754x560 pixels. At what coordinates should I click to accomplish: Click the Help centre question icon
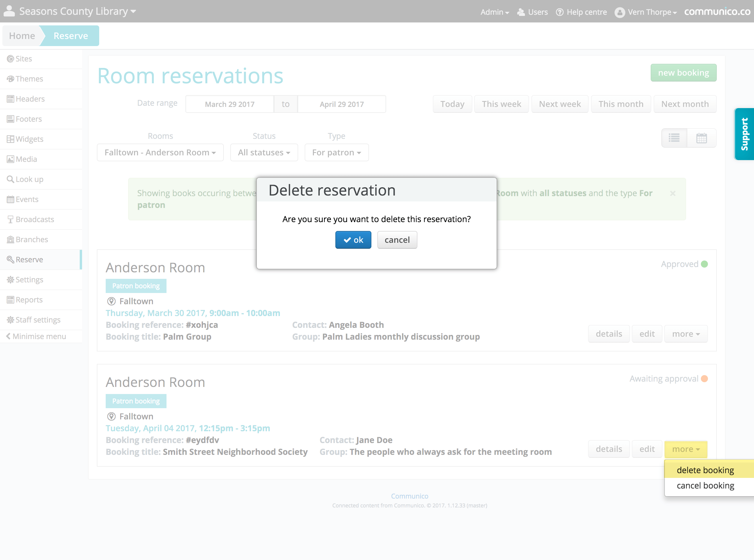click(560, 12)
